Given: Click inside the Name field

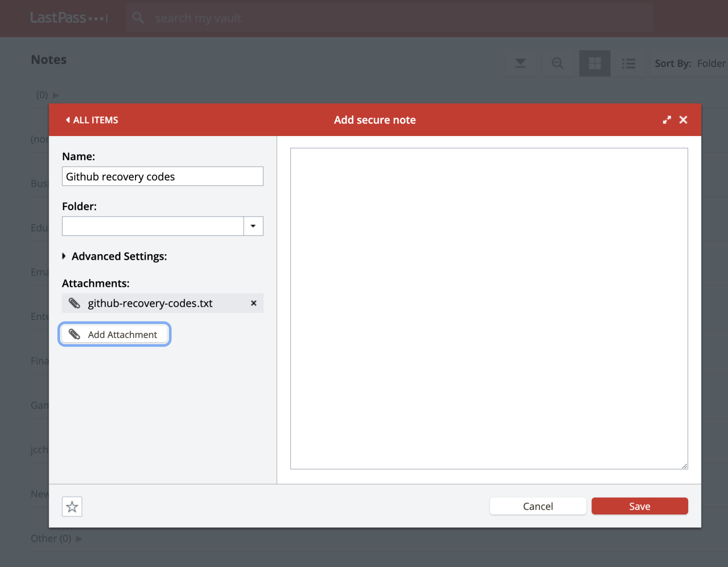Looking at the screenshot, I should tap(162, 176).
